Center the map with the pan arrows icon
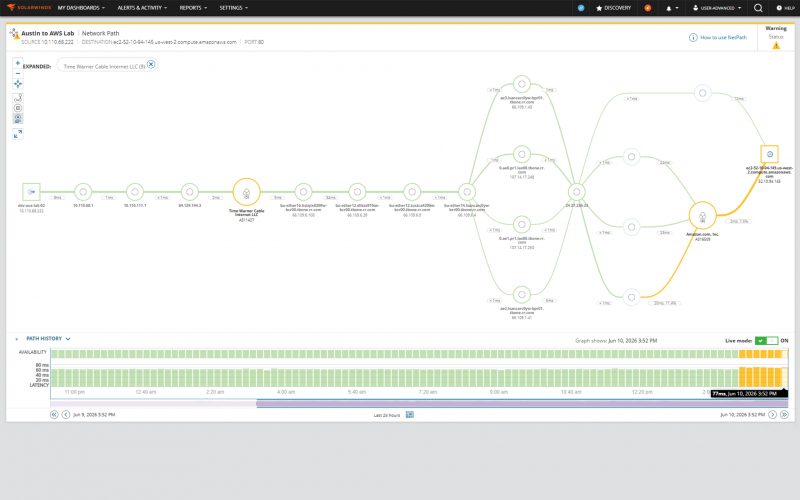Viewport: 800px width, 500px height. 18,84
